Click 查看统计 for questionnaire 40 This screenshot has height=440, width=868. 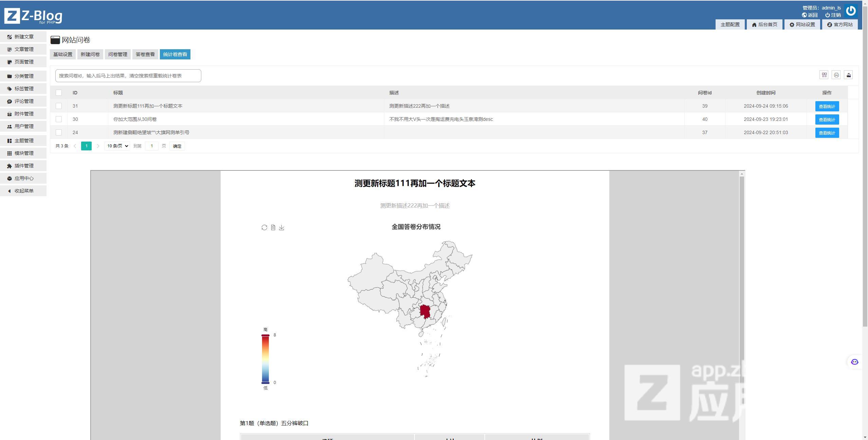tap(827, 120)
